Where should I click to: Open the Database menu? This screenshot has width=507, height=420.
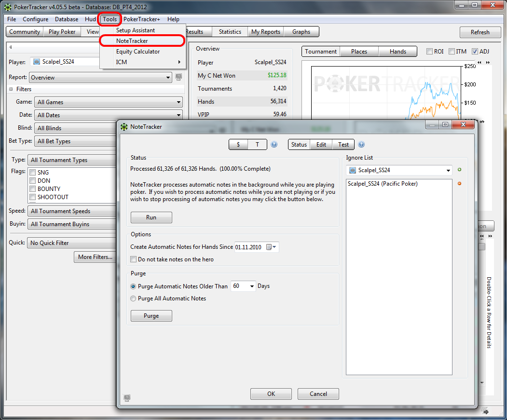(67, 19)
